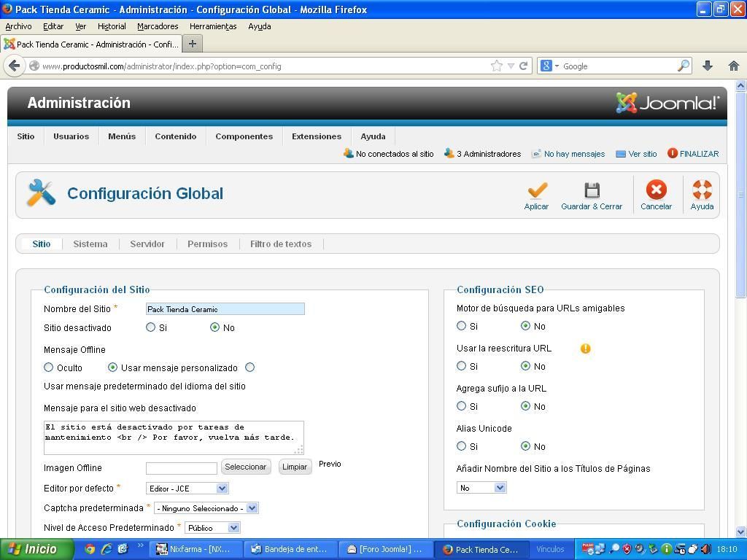Open the Componentes menu
The width and height of the screenshot is (747, 560).
click(244, 136)
